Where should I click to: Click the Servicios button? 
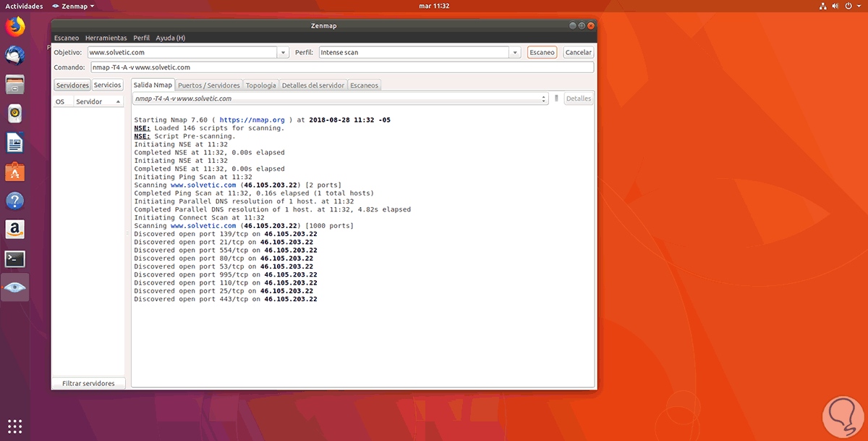coord(108,85)
